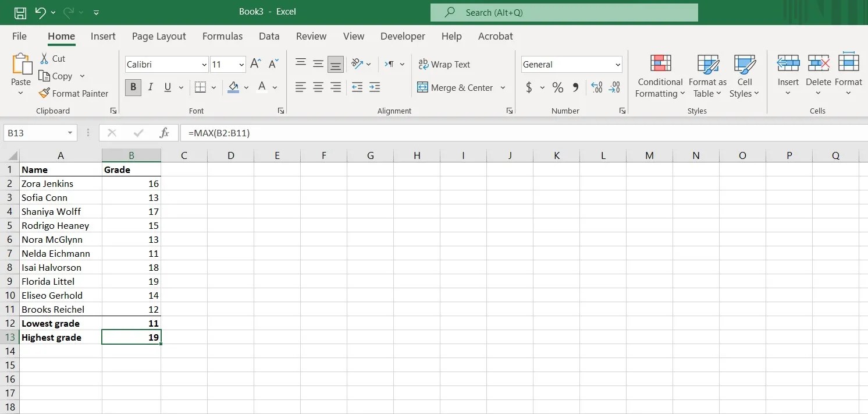Open the font size dropdown
The height and width of the screenshot is (414, 868).
[241, 64]
